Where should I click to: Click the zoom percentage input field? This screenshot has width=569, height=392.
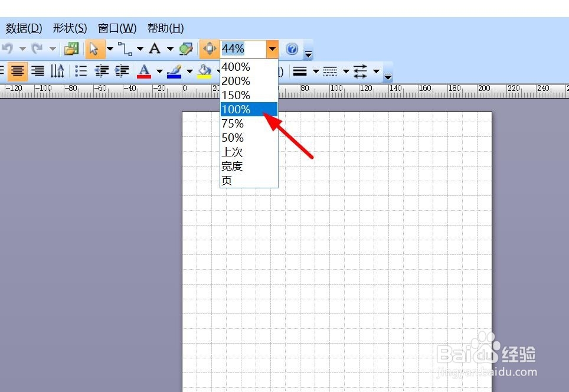click(242, 49)
